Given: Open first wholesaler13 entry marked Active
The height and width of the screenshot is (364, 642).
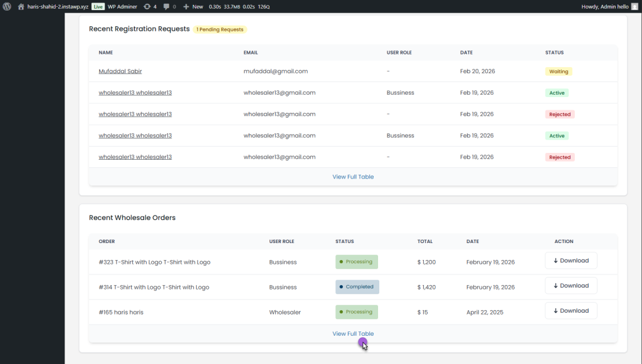Looking at the screenshot, I should (x=135, y=93).
